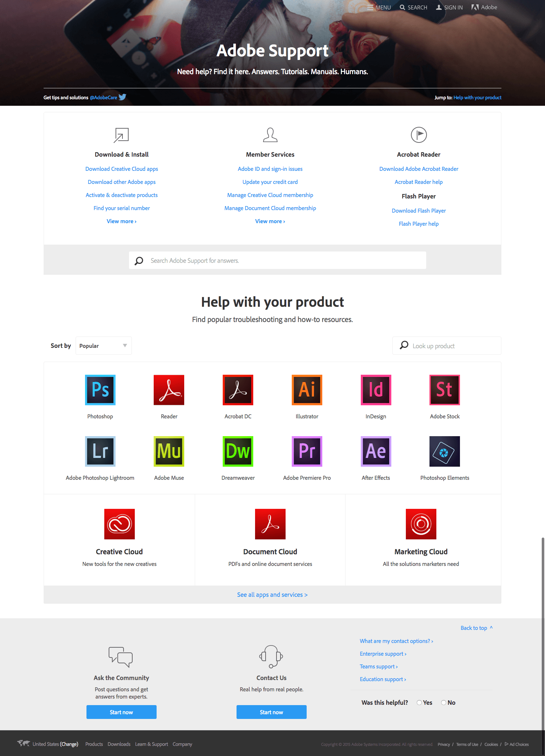This screenshot has height=756, width=545.
Task: Choose the Adobe Muse Mu icon
Action: click(169, 451)
